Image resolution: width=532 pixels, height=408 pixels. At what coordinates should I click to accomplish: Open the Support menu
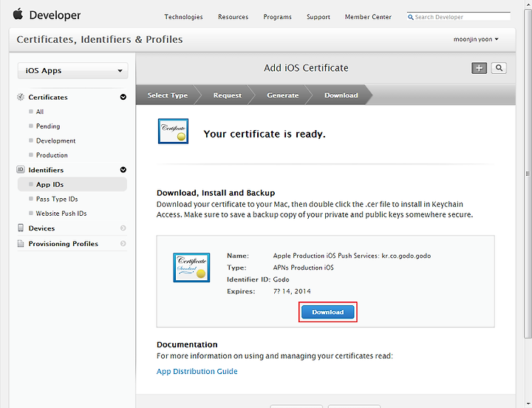pyautogui.click(x=318, y=17)
